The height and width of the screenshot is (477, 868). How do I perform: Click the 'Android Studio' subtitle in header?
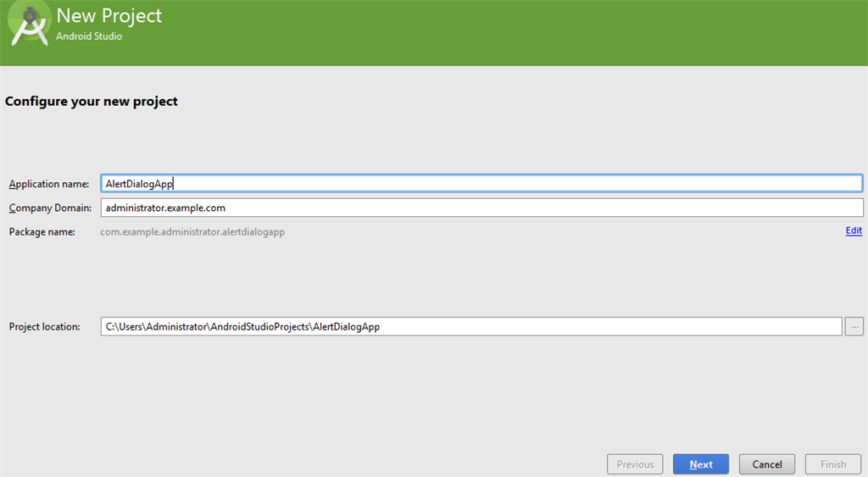pyautogui.click(x=89, y=36)
